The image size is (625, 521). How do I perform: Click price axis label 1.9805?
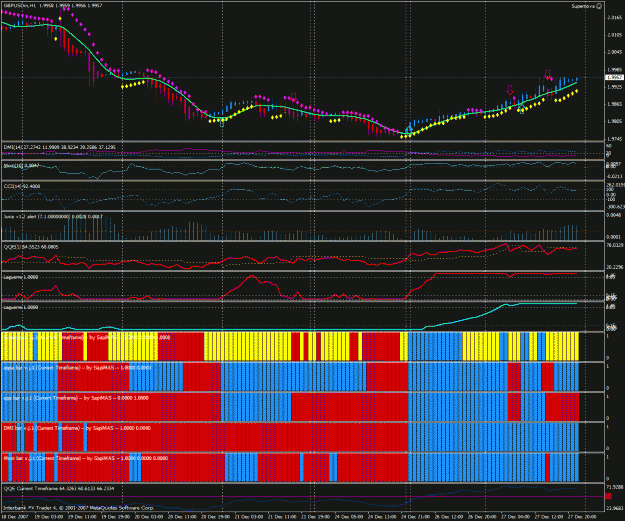pos(614,121)
